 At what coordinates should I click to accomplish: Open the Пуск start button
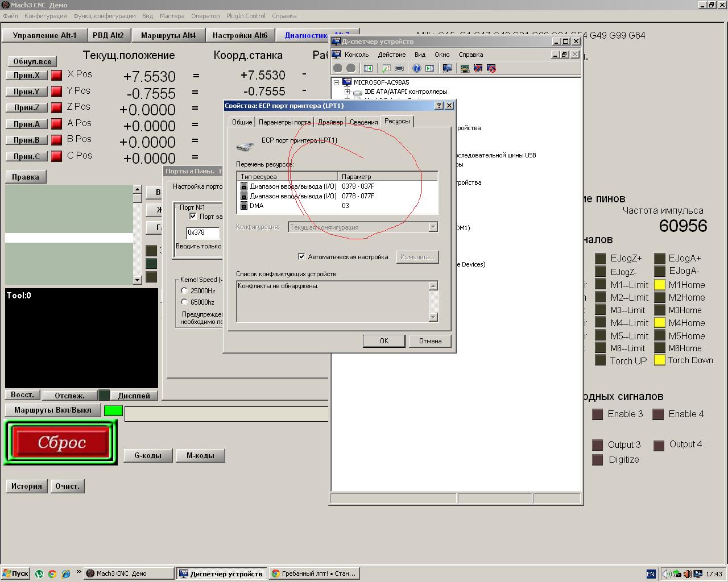pyautogui.click(x=15, y=573)
